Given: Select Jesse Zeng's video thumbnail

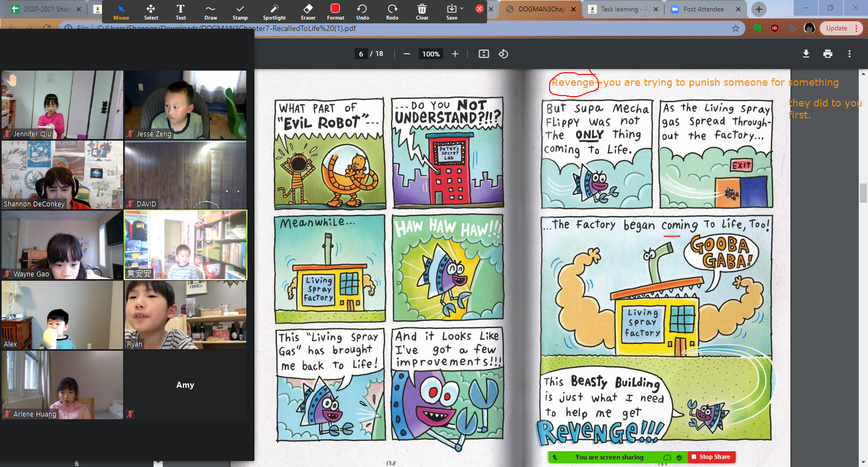Looking at the screenshot, I should tap(186, 105).
